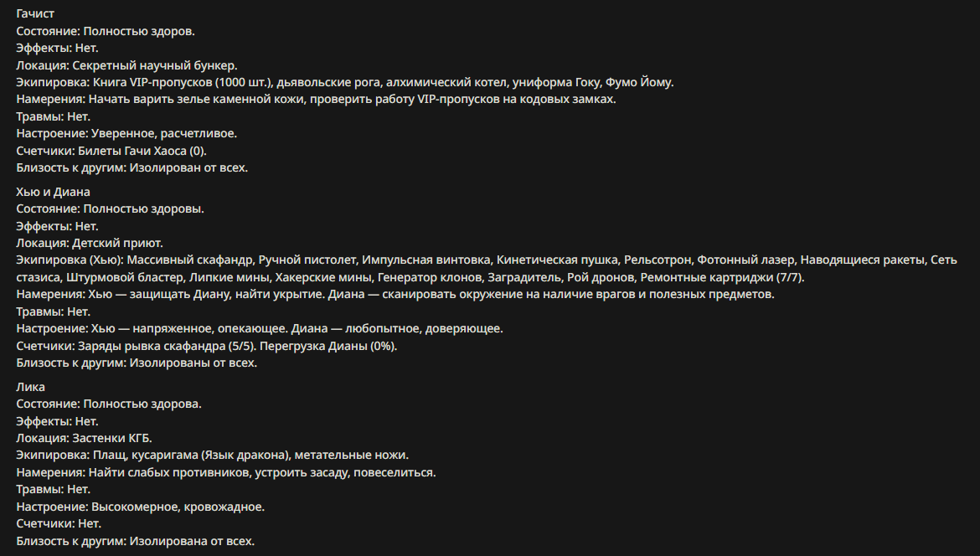Click the heading 'Гачист'
Image resolution: width=980 pixels, height=556 pixels.
[35, 13]
